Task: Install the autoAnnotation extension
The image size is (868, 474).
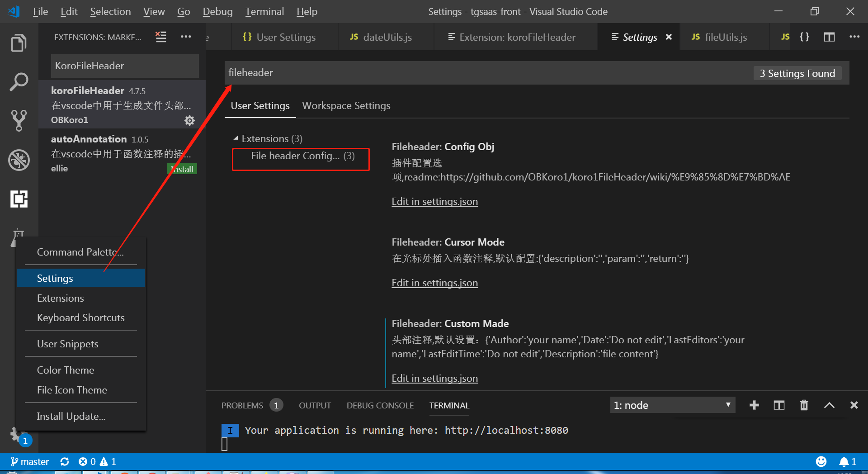Action: click(183, 169)
